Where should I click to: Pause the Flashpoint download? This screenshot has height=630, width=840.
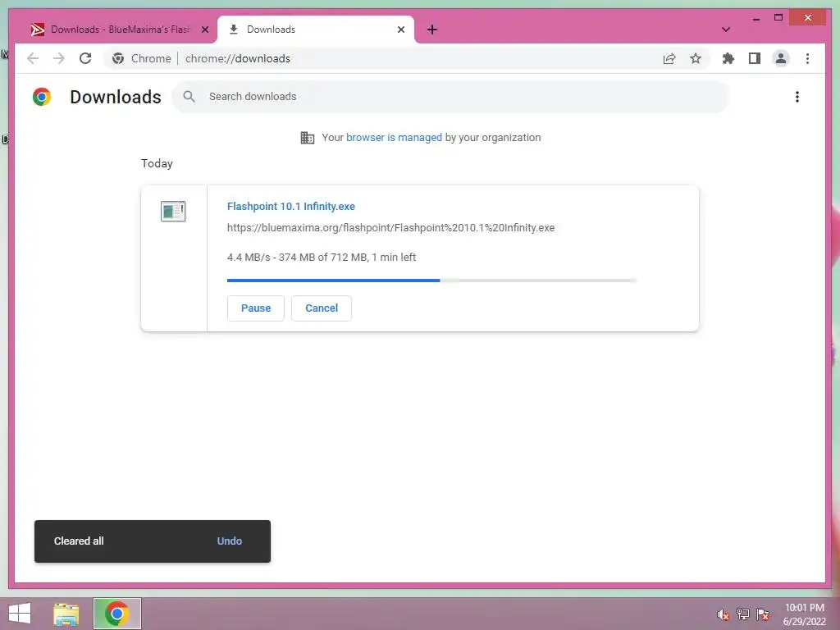(256, 308)
